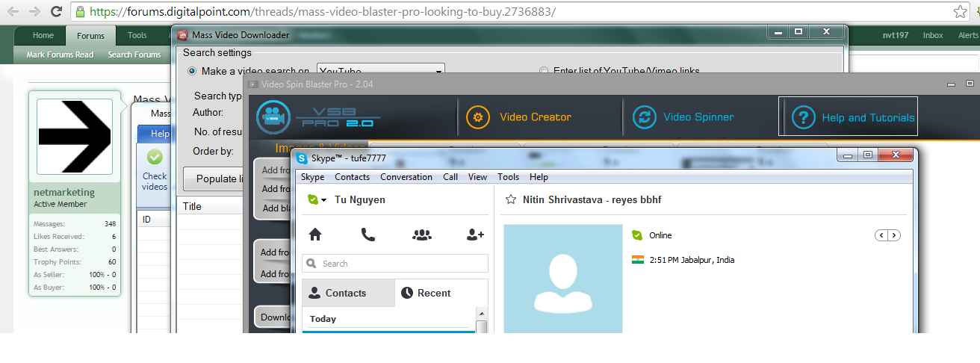Click the add contact icon in Skype
Viewport: 980px width, 363px height.
coord(475,235)
